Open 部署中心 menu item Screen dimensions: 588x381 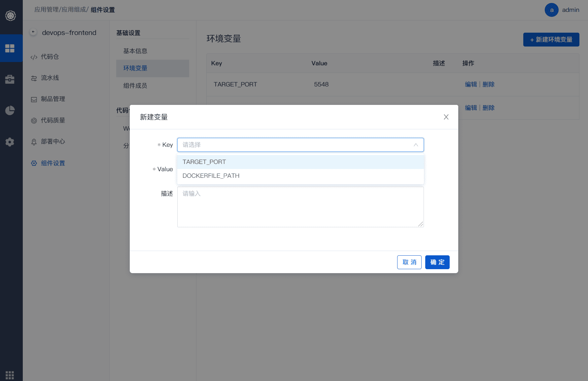pos(53,142)
